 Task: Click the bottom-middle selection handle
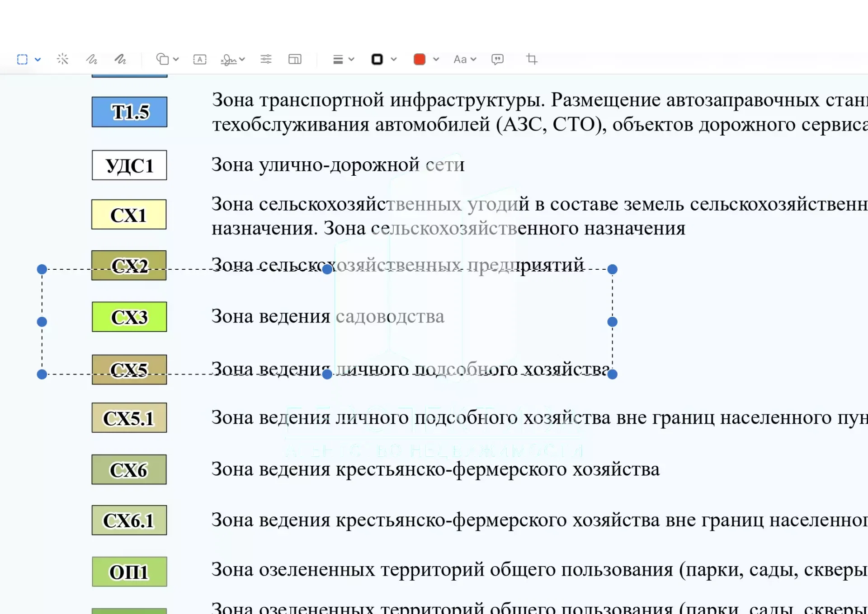pos(327,374)
